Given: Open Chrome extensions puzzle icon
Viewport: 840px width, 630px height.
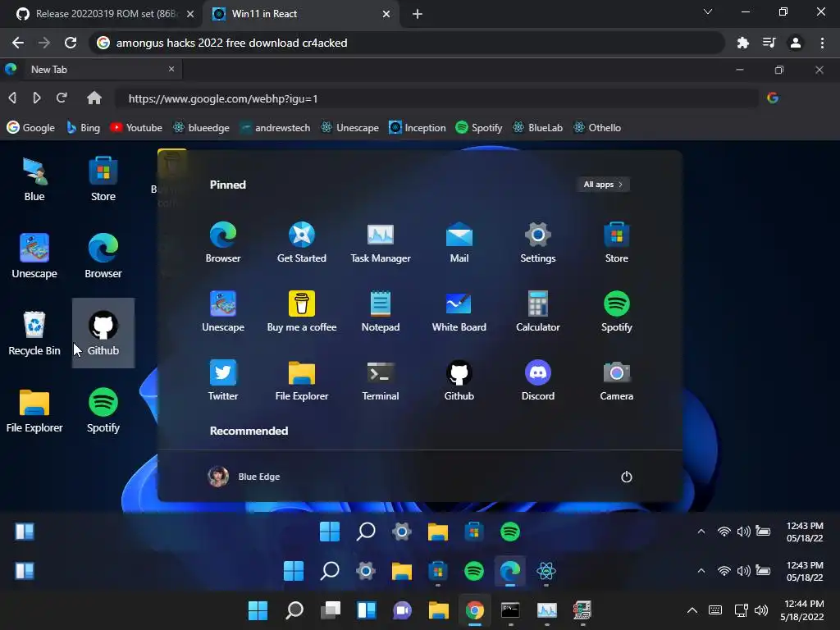Looking at the screenshot, I should click(x=742, y=43).
